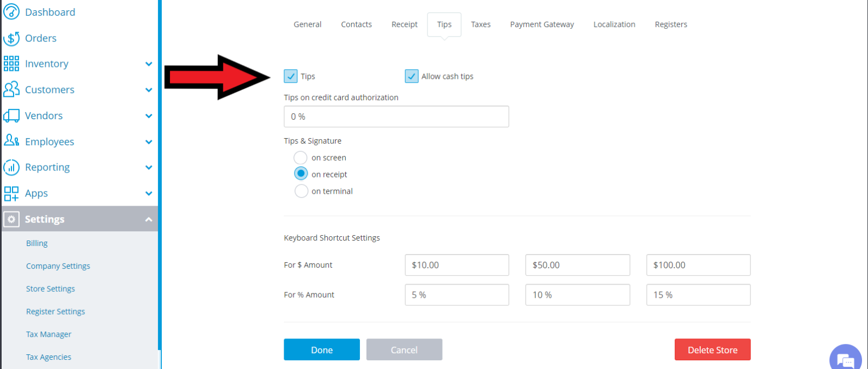This screenshot has height=369, width=868.
Task: Choose the on terminal radio option
Action: (x=301, y=191)
